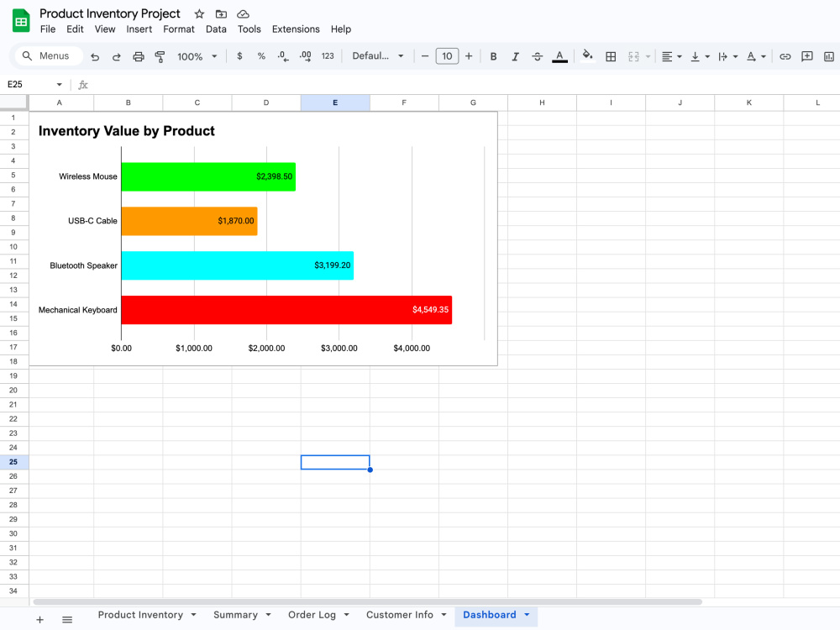The height and width of the screenshot is (630, 840).
Task: Open the Format menu
Action: pyautogui.click(x=179, y=29)
